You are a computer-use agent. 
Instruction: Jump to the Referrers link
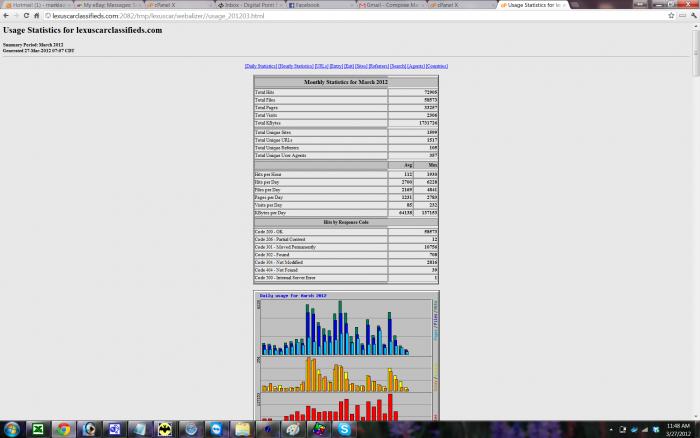coord(379,66)
